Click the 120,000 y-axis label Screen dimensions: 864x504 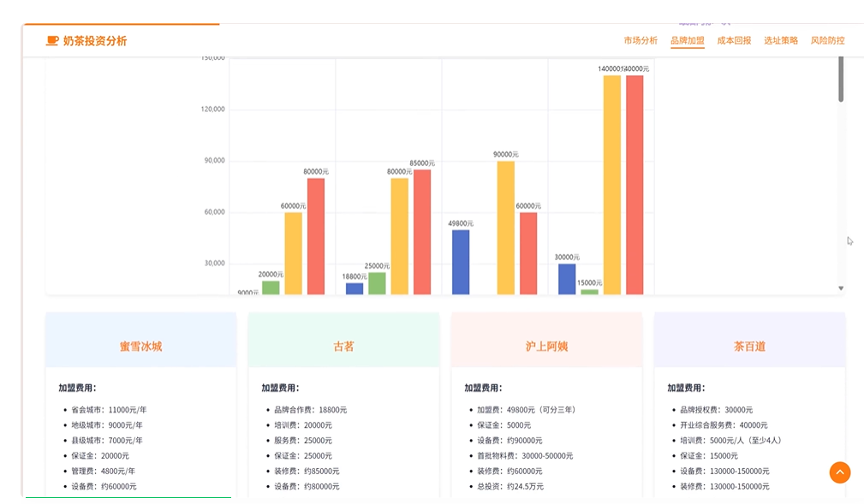[x=212, y=109]
